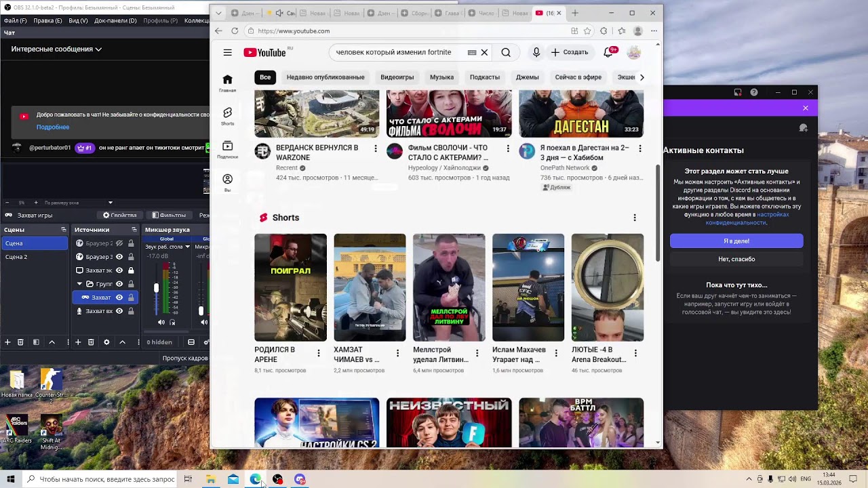Mute the desktop audio speaker in the mixer

[x=161, y=323]
